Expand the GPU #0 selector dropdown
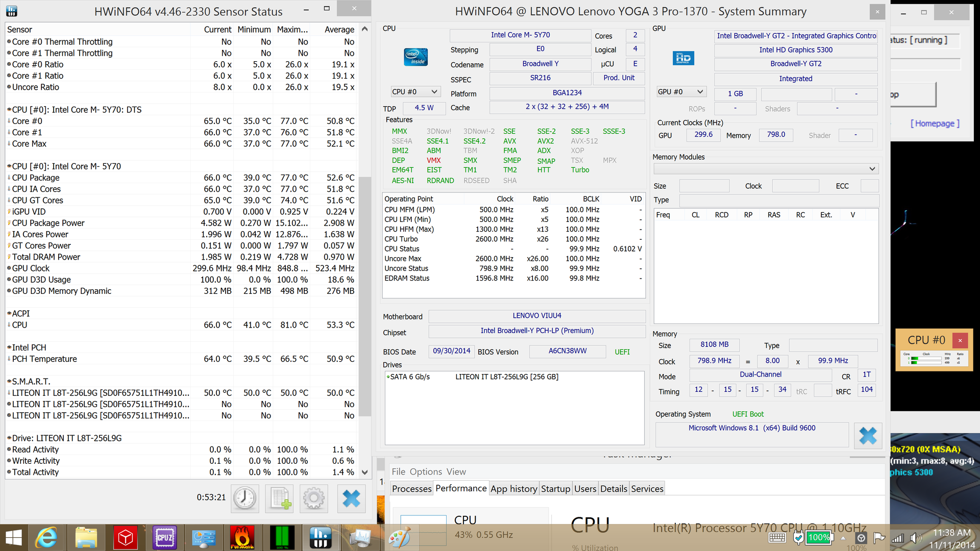The image size is (980, 551). pyautogui.click(x=681, y=92)
